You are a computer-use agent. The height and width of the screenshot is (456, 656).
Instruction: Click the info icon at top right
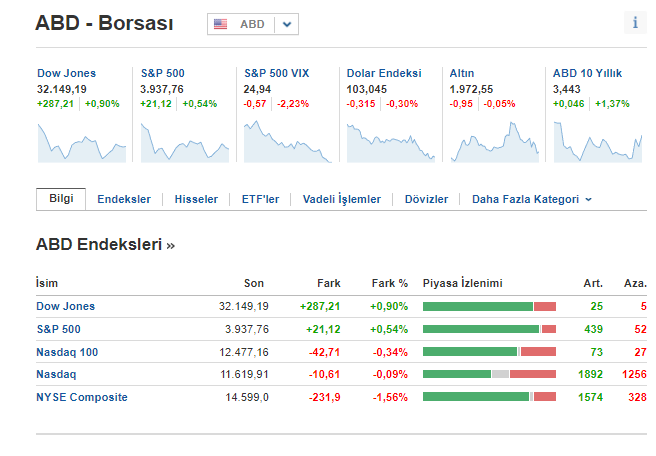[x=635, y=23]
